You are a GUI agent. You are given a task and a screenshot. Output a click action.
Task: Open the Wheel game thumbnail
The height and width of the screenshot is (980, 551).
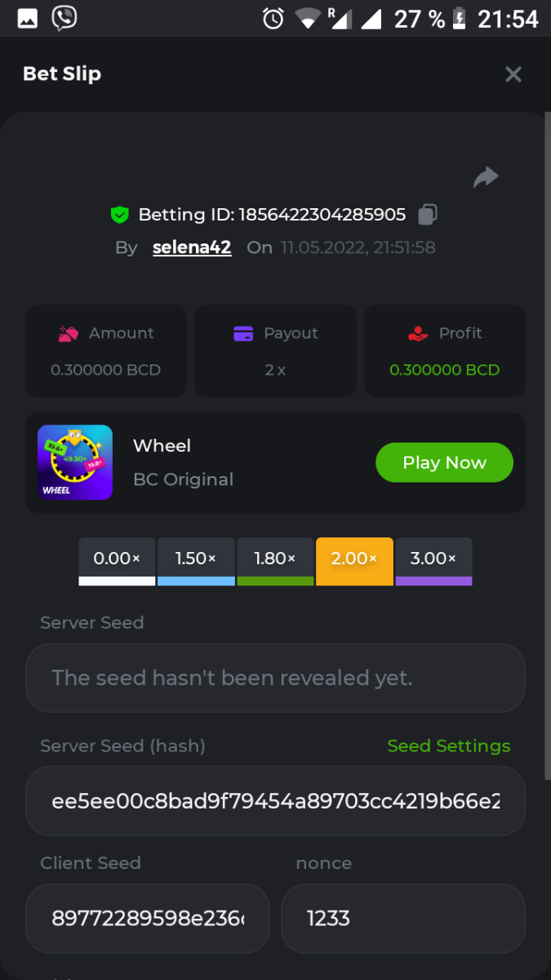coord(75,462)
